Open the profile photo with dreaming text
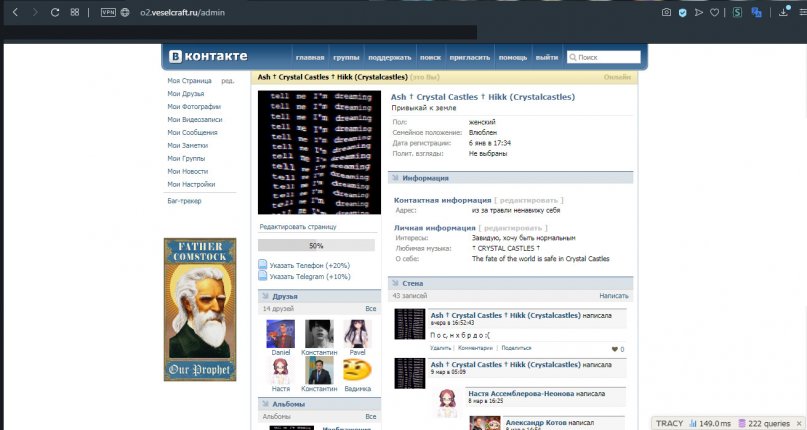 pyautogui.click(x=319, y=152)
